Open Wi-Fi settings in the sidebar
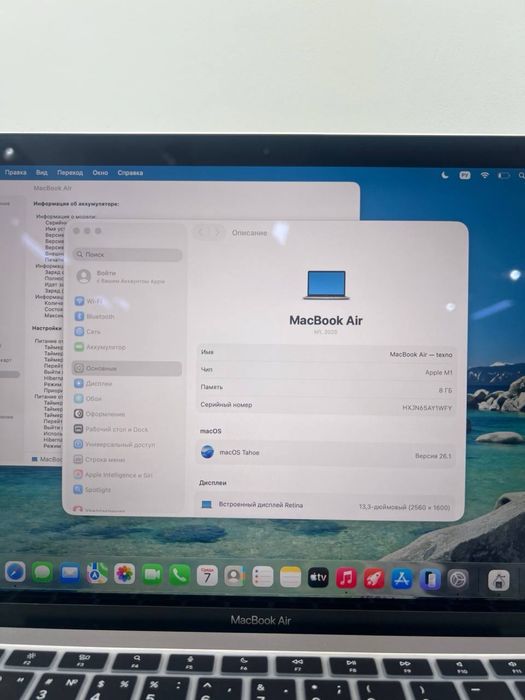This screenshot has height=700, width=525. (127, 301)
